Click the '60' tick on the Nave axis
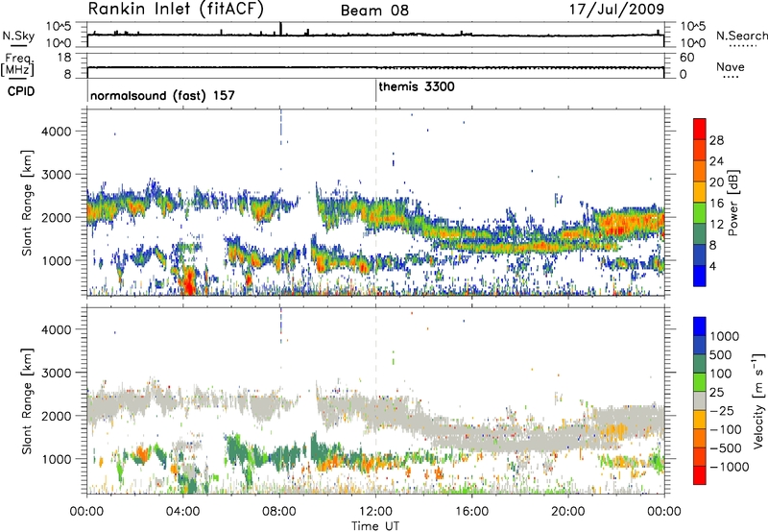The width and height of the screenshot is (768, 532). tap(687, 58)
